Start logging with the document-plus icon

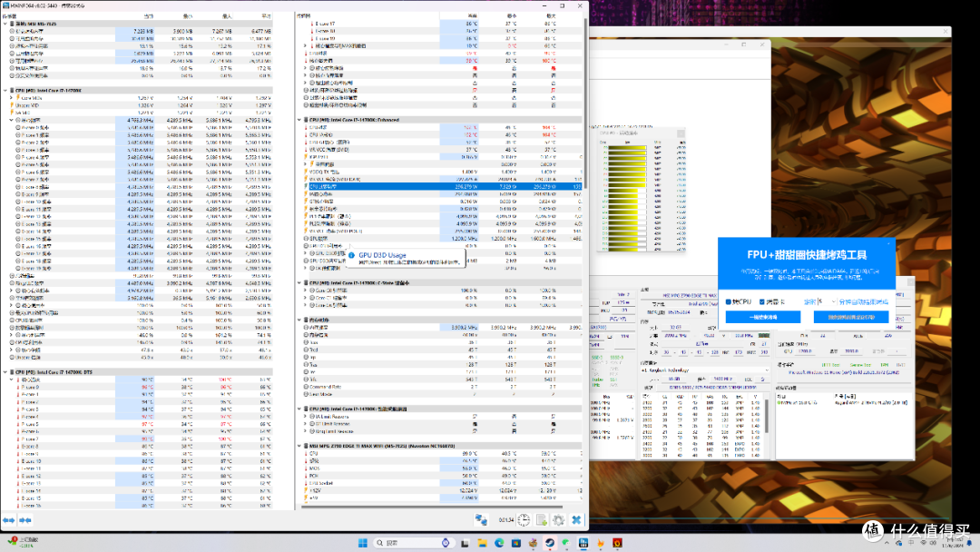click(x=541, y=520)
